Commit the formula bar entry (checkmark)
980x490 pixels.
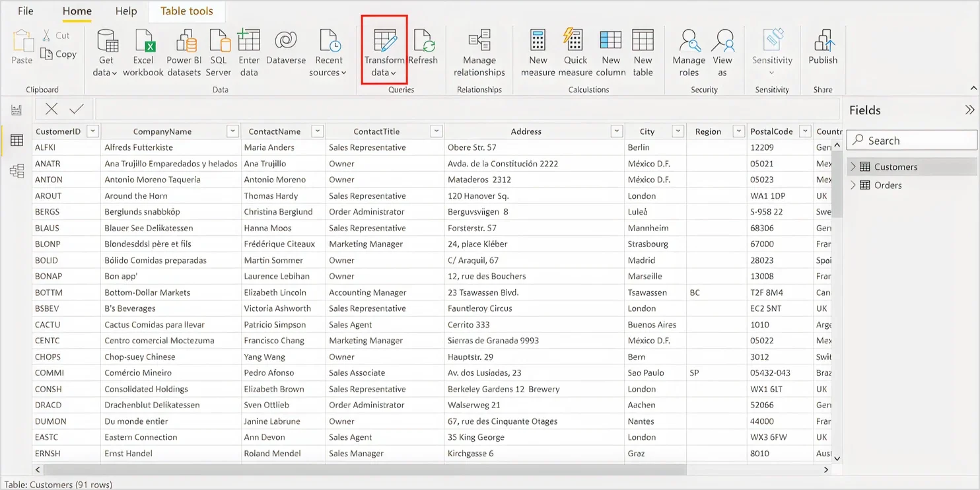[x=77, y=109]
